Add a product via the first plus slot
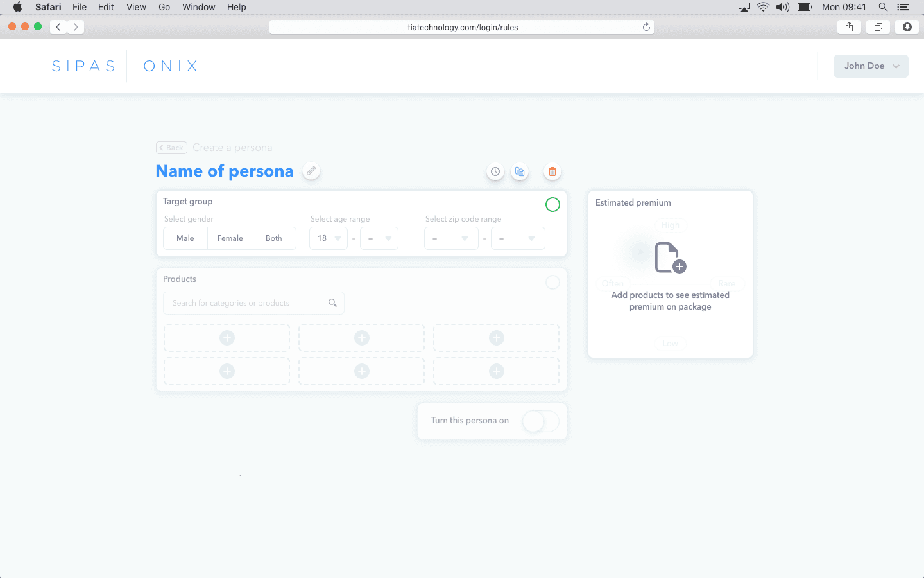Image resolution: width=924 pixels, height=578 pixels. (227, 337)
